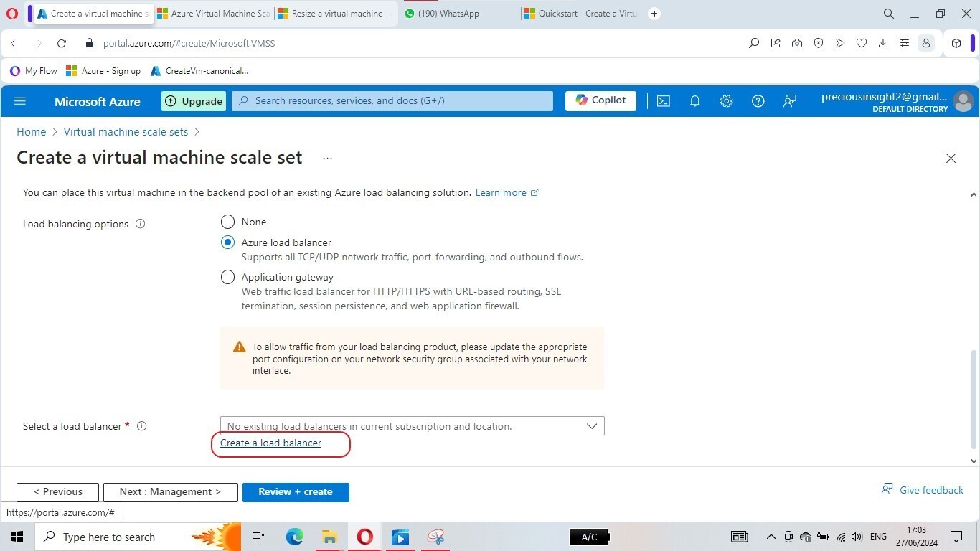Open the Azure notifications bell
The width and height of the screenshot is (980, 551).
coord(694,101)
